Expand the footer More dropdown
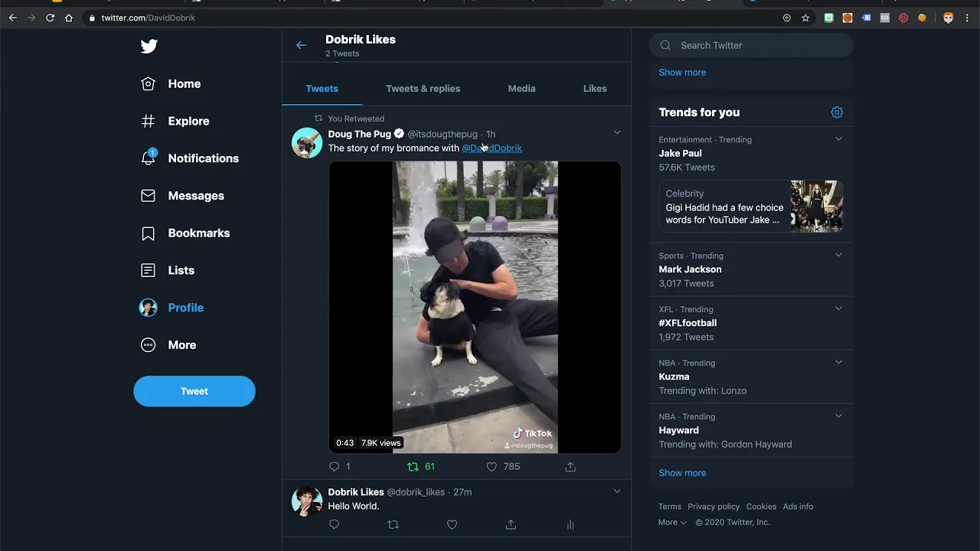 pyautogui.click(x=672, y=523)
